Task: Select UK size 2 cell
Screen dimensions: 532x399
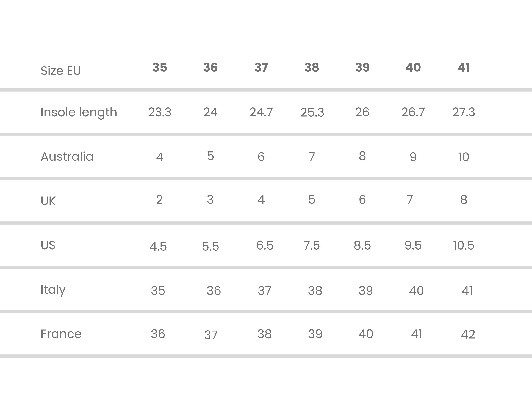Action: point(159,199)
